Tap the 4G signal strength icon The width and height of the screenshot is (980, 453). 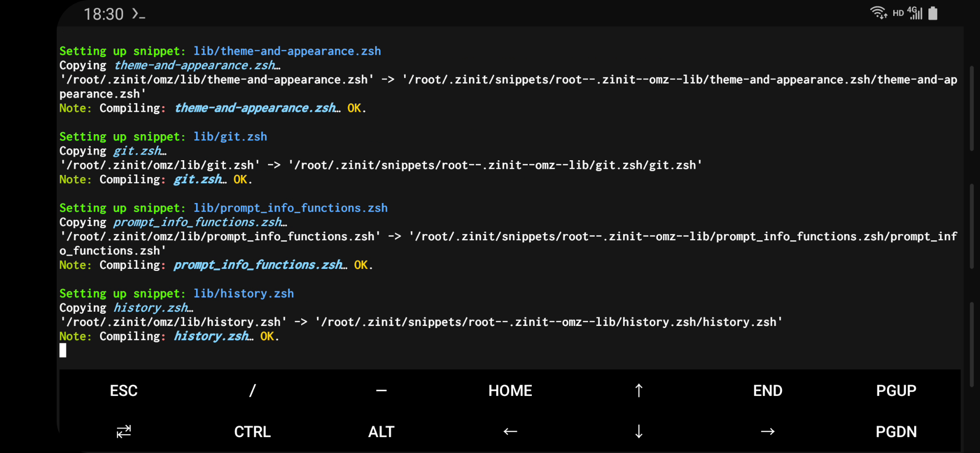pos(915,13)
